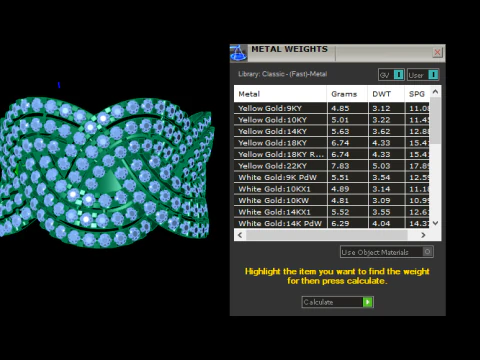
Task: Sort by the Grams column header
Action: pos(347,94)
